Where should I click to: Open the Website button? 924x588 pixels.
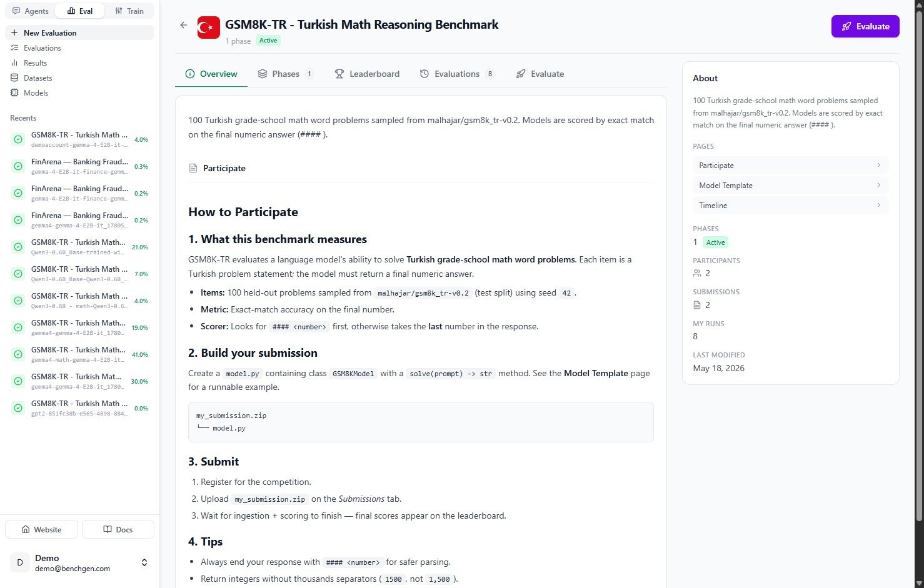pyautogui.click(x=41, y=529)
